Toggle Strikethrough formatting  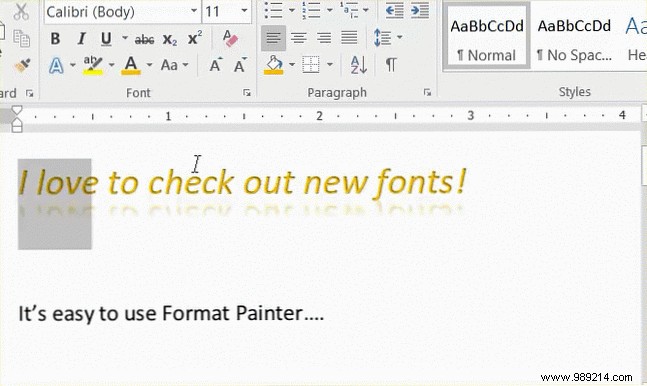144,40
